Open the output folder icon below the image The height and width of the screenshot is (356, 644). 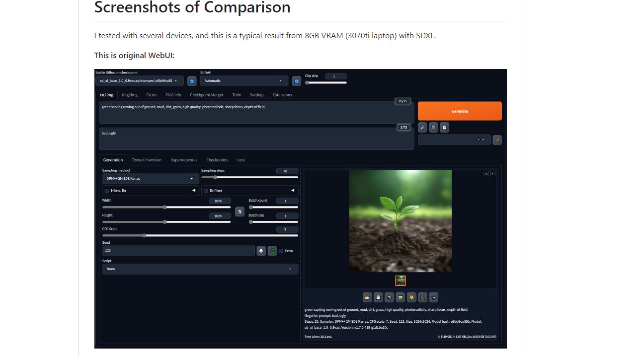367,297
